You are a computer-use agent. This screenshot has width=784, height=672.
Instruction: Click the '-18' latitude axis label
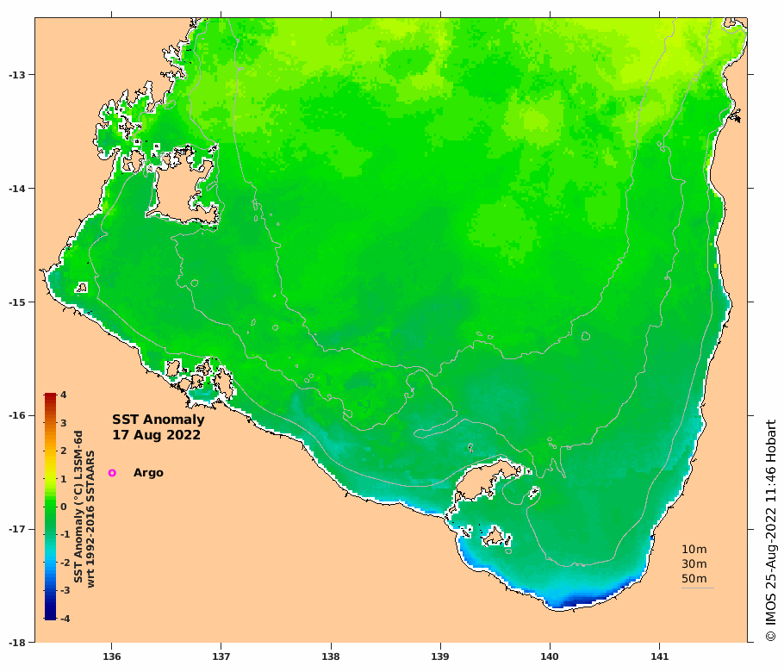pyautogui.click(x=17, y=643)
